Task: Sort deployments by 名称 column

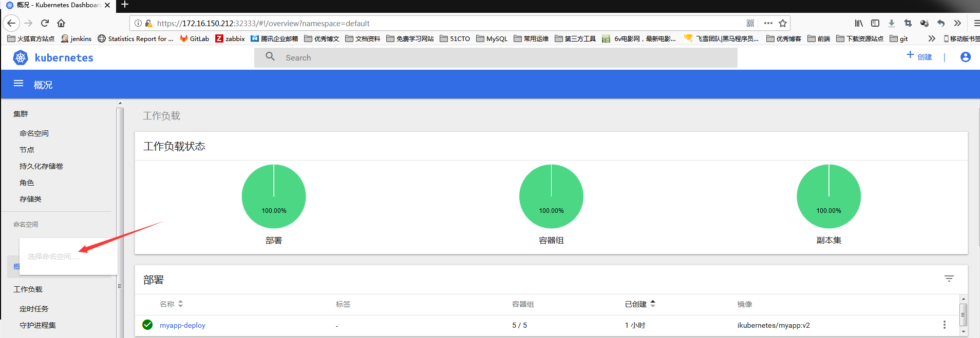Action: [x=171, y=304]
